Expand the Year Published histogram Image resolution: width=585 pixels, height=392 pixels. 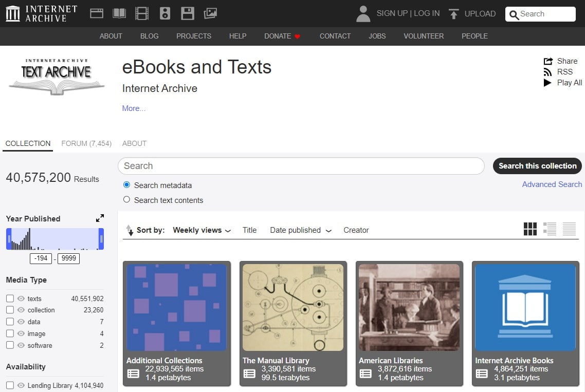click(x=100, y=218)
